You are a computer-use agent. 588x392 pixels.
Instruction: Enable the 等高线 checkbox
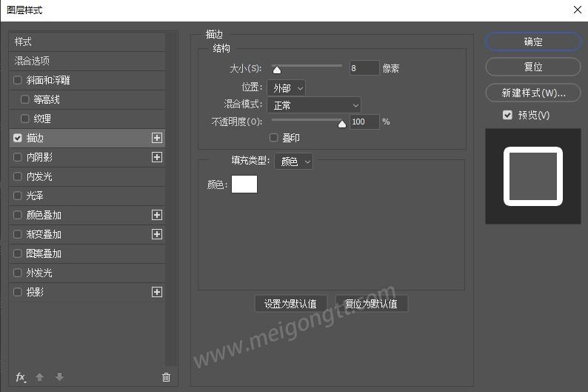[24, 99]
